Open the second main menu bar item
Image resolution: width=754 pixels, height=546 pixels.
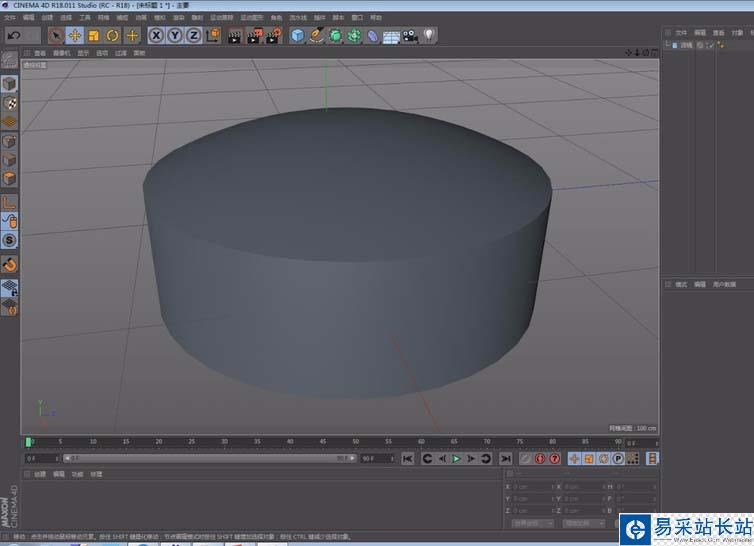28,18
